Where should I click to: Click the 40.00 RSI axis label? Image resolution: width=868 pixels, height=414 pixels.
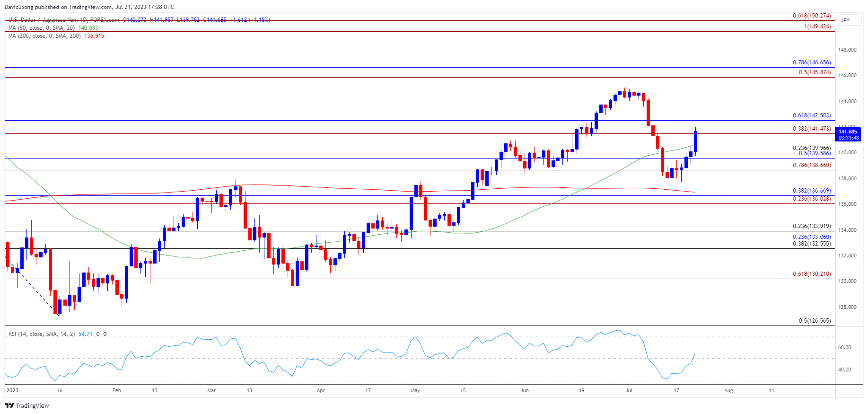tap(844, 370)
